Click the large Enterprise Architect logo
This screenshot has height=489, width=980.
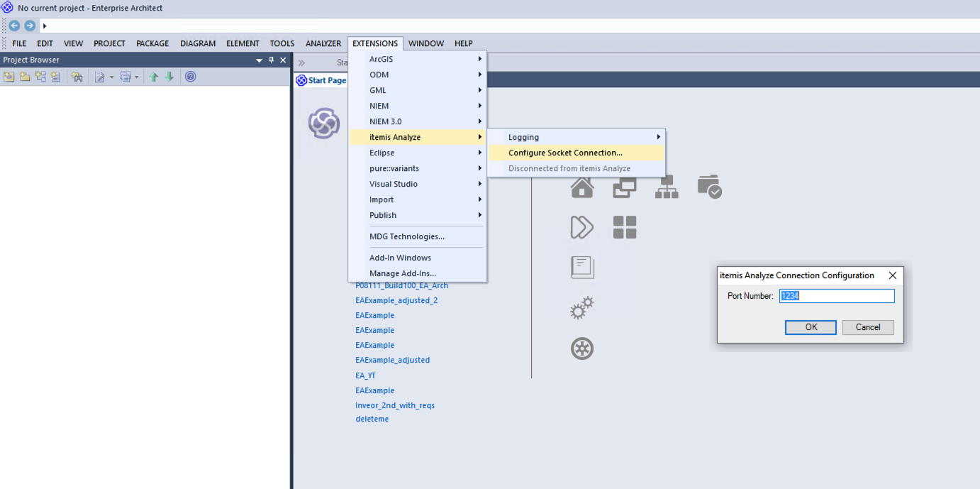(x=324, y=123)
